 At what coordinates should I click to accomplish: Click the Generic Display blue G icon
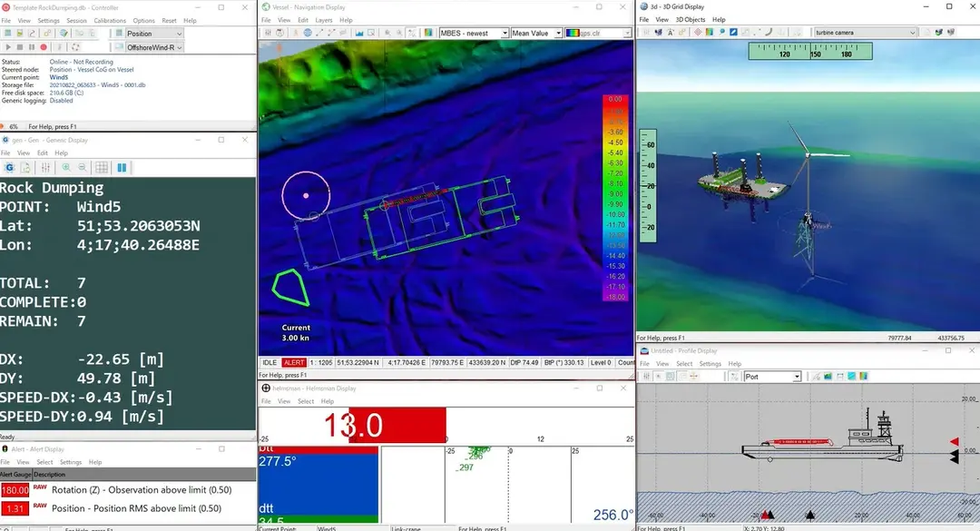pos(9,168)
